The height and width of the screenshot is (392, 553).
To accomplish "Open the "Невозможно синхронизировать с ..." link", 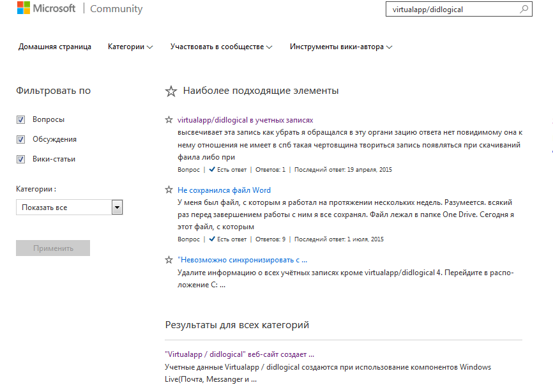I will click(242, 260).
